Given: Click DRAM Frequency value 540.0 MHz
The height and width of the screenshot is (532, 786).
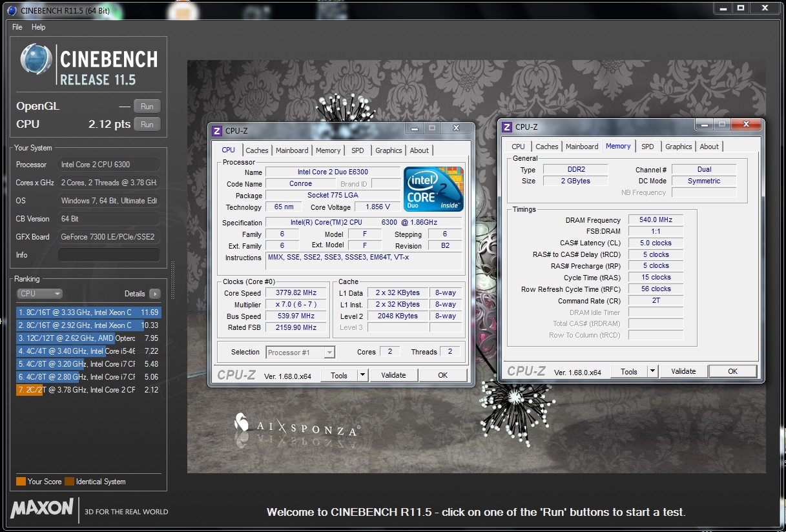Looking at the screenshot, I should 656,220.
